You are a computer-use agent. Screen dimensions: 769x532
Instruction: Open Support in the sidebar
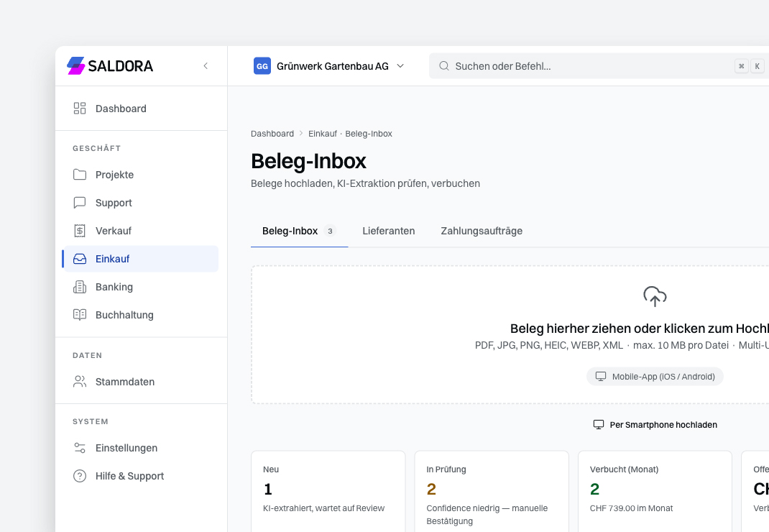click(x=142, y=203)
